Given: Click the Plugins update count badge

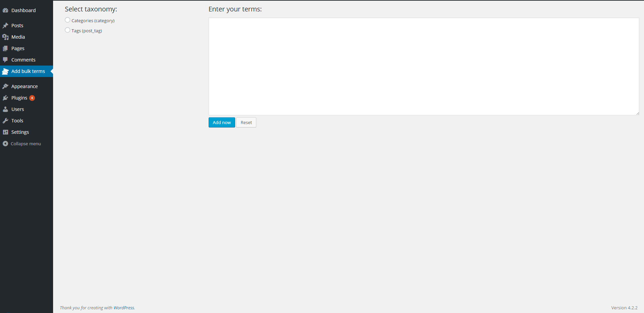Looking at the screenshot, I should click(32, 98).
